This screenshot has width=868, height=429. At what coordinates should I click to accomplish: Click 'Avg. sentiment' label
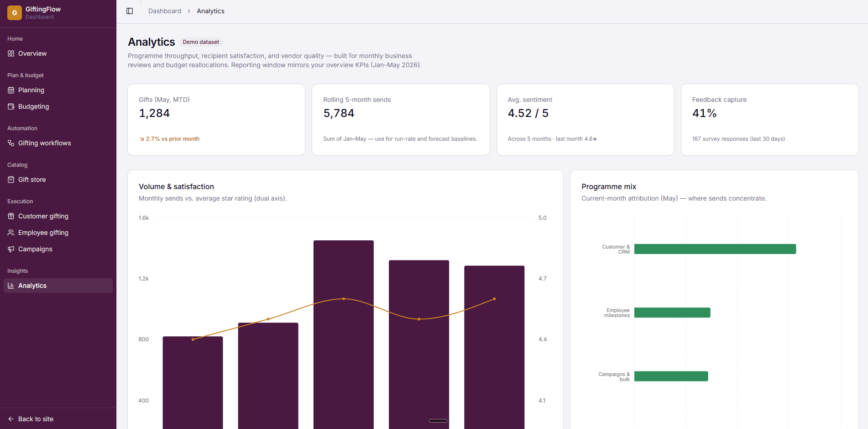pyautogui.click(x=530, y=100)
